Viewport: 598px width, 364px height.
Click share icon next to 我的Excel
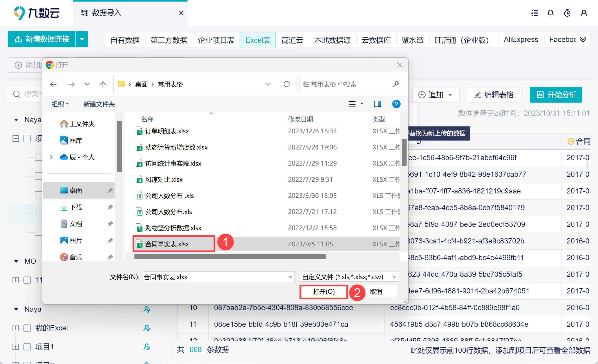coord(147,328)
